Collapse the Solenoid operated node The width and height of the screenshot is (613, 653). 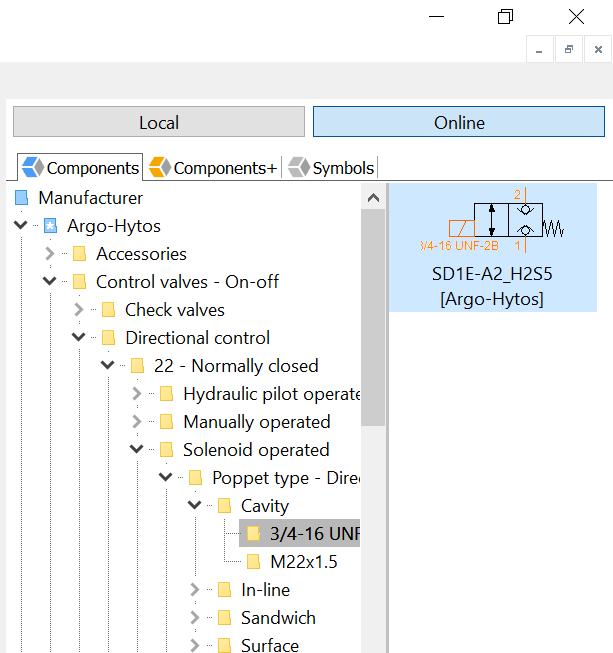click(137, 449)
